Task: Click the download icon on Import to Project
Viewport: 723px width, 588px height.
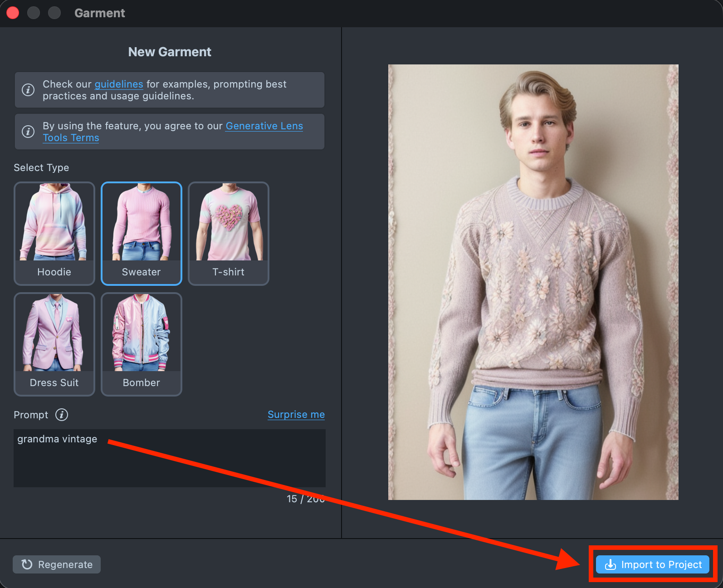Action: point(611,565)
